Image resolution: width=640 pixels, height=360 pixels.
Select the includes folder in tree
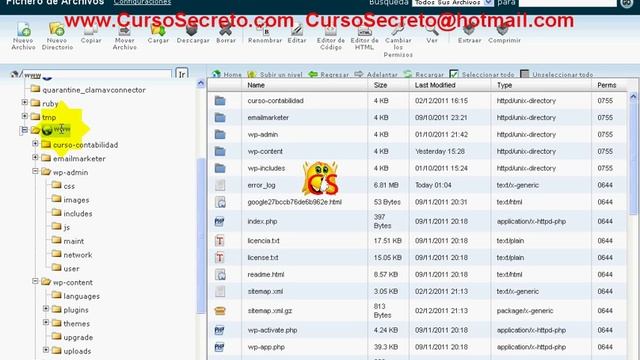pyautogui.click(x=78, y=213)
